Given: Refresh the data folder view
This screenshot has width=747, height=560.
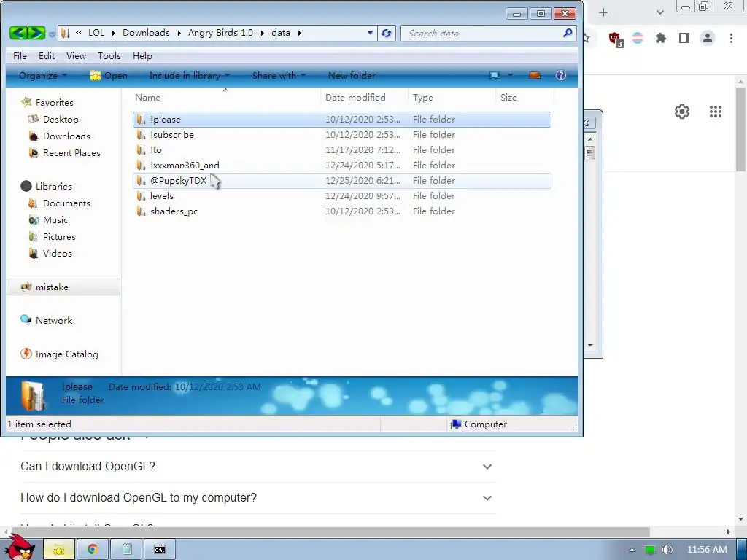Looking at the screenshot, I should click(387, 33).
